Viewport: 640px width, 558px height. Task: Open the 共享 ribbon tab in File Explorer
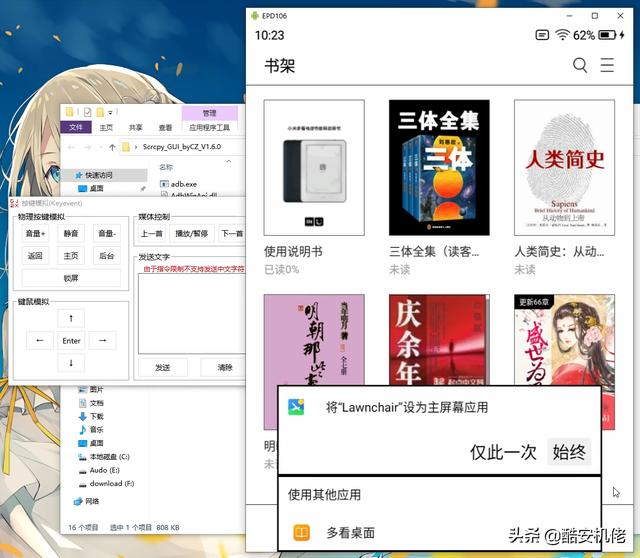pyautogui.click(x=136, y=127)
